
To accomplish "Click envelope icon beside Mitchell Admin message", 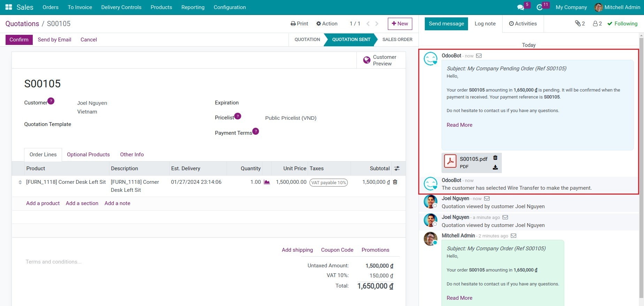I will pos(513,236).
